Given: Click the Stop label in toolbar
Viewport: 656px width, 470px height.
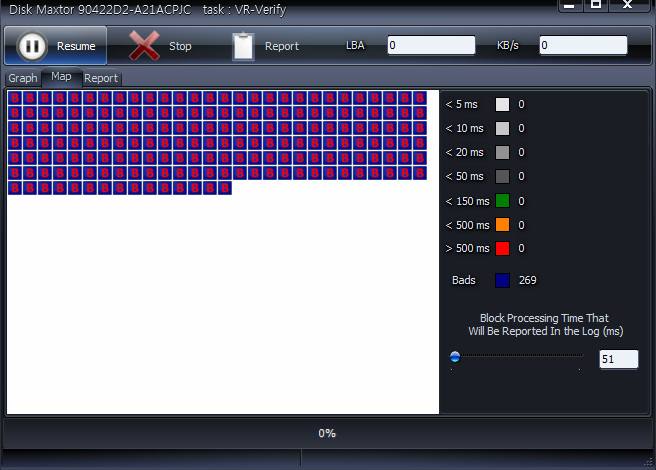Looking at the screenshot, I should 180,46.
